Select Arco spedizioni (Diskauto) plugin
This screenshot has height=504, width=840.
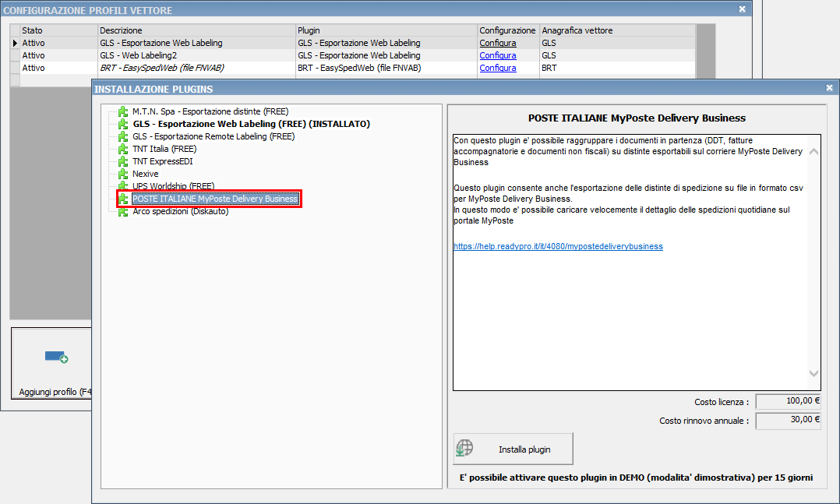(x=181, y=211)
